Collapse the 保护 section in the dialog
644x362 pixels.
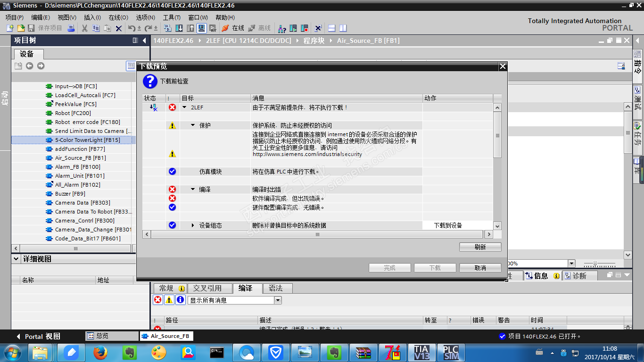click(193, 125)
